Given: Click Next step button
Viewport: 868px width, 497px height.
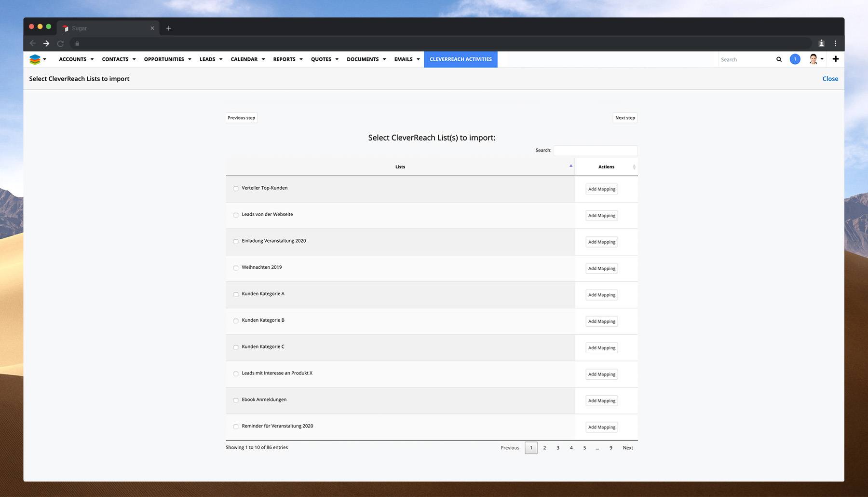Looking at the screenshot, I should coord(625,118).
